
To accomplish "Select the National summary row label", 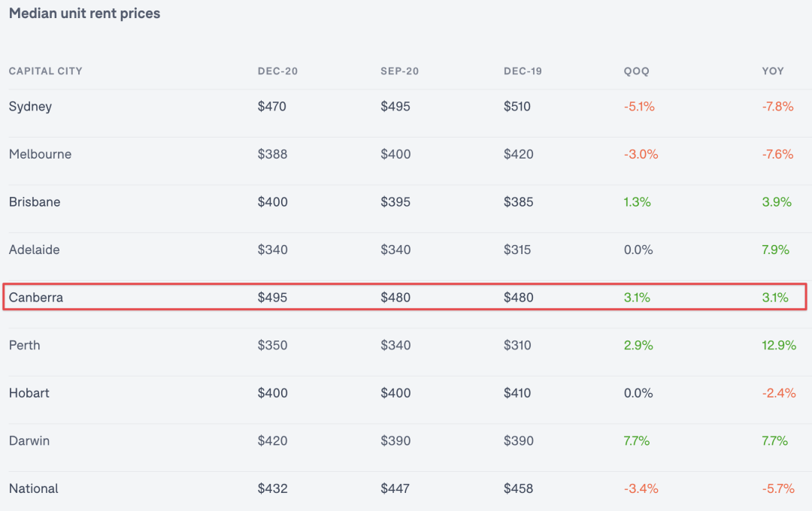I will [34, 488].
